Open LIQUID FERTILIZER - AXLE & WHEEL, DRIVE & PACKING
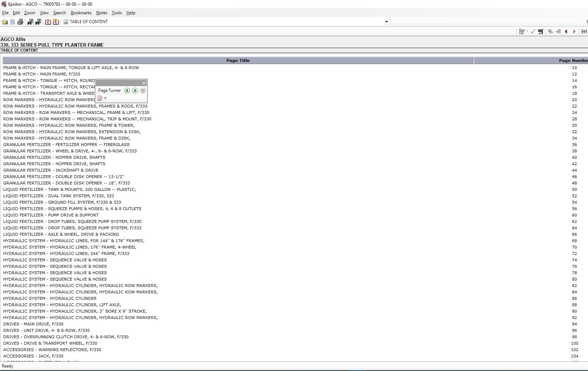Viewport: 588px width, 371px height. pos(61,234)
